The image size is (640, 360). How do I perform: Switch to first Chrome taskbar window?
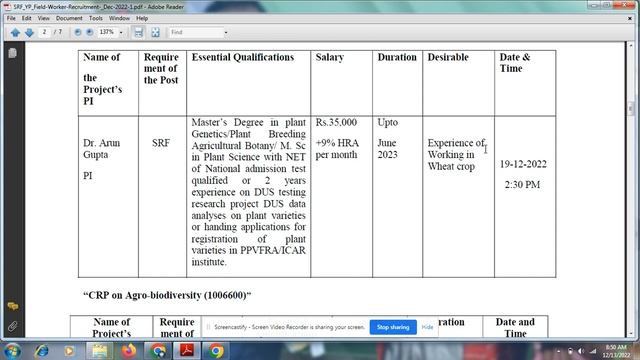pos(158,351)
